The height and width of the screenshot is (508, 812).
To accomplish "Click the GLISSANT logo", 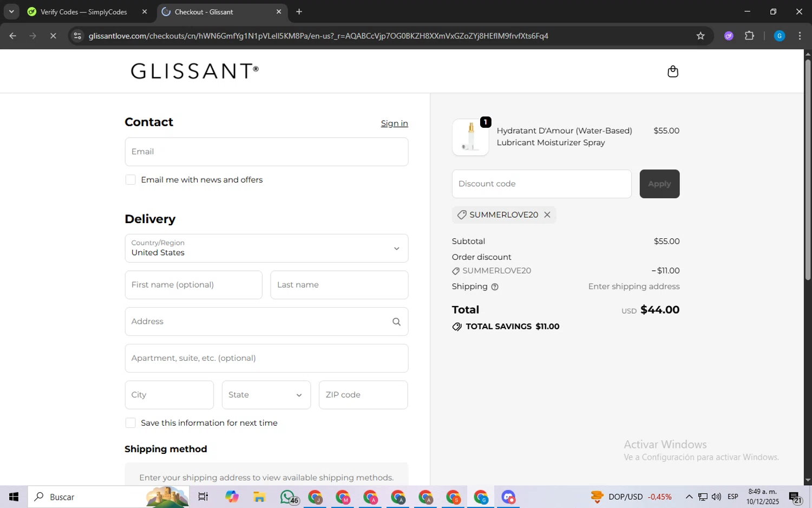I will tap(195, 71).
